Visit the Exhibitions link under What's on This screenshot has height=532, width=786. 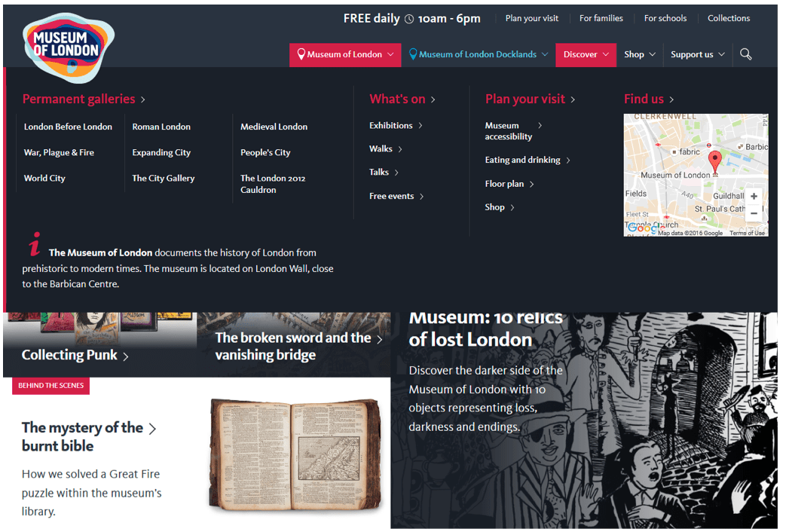pyautogui.click(x=391, y=126)
